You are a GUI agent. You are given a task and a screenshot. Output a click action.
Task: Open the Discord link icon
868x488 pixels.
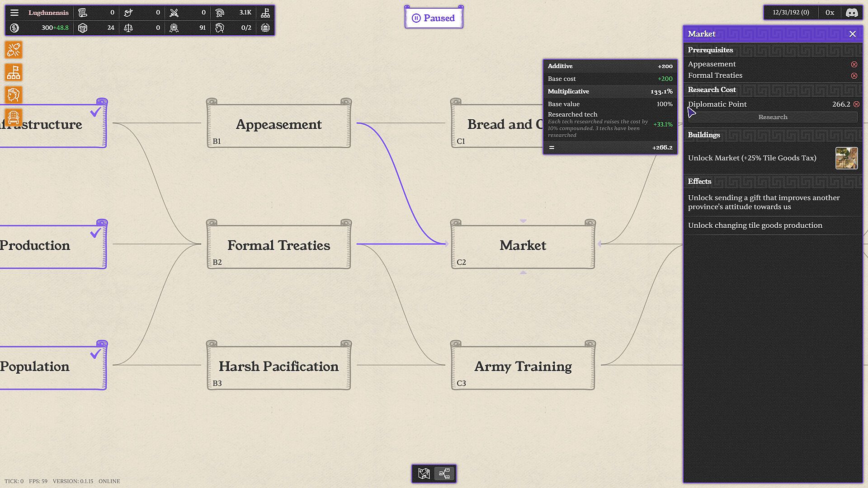coord(852,13)
